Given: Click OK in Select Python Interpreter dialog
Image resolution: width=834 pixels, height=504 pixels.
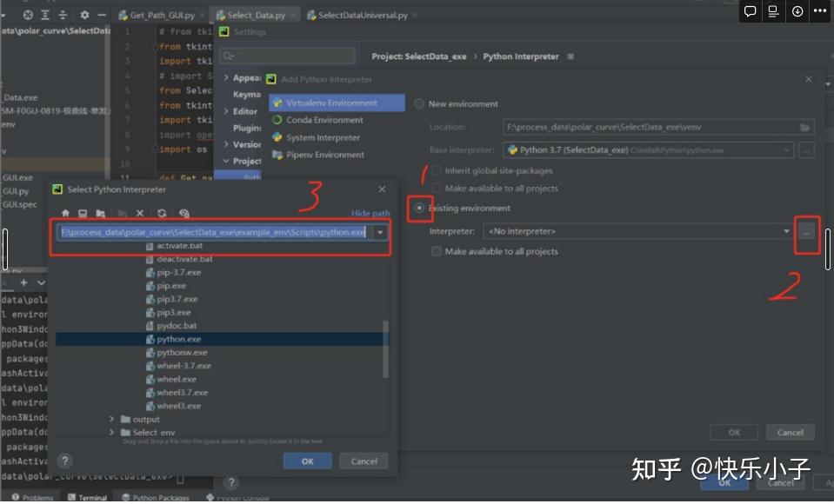Looking at the screenshot, I should (308, 461).
